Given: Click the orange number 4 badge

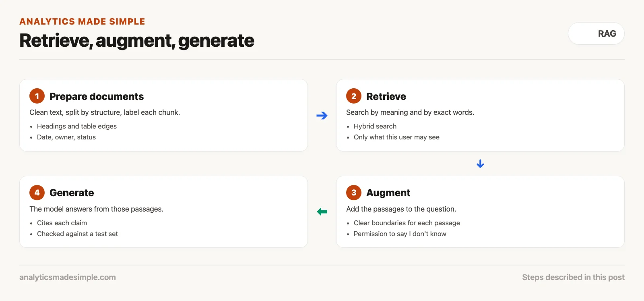Looking at the screenshot, I should point(37,193).
